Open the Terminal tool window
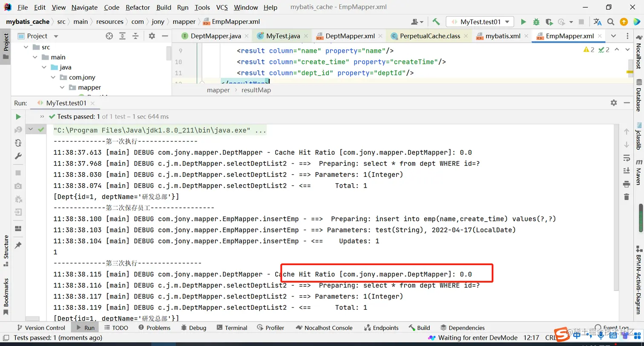The image size is (644, 346). 232,328
